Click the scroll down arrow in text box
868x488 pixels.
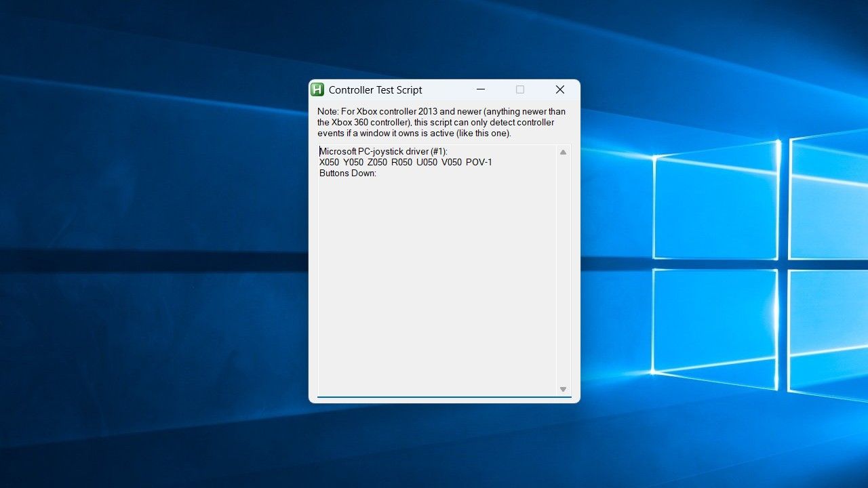click(x=563, y=389)
